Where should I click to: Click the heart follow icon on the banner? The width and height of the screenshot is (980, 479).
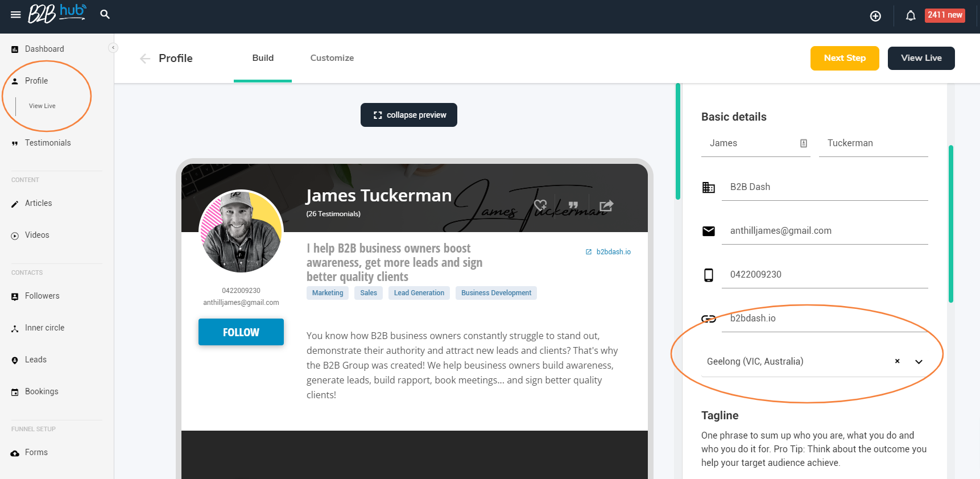pyautogui.click(x=540, y=205)
